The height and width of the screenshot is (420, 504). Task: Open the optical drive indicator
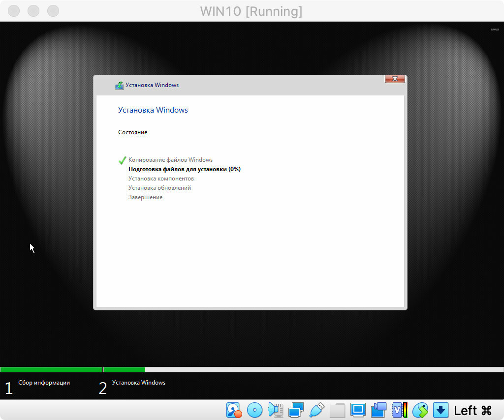(254, 410)
